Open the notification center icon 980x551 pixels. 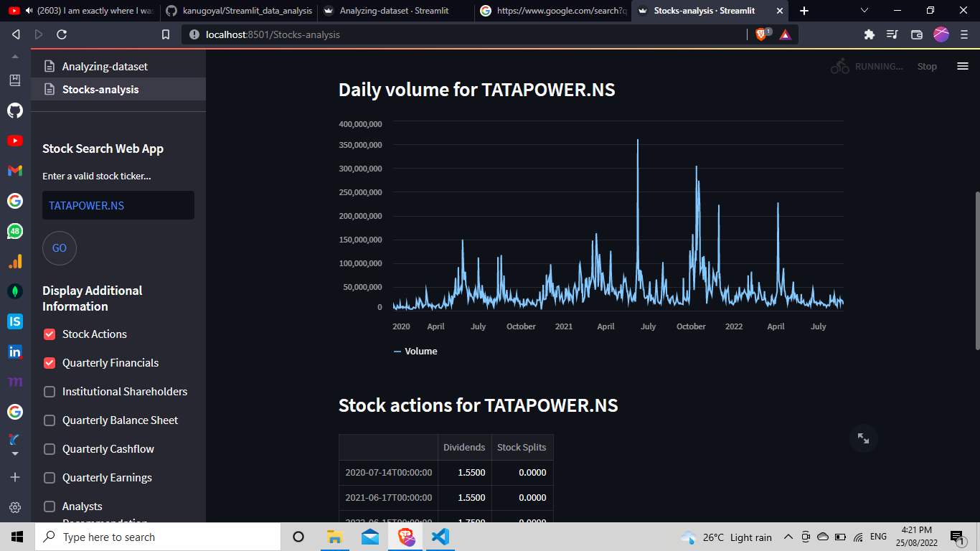point(957,537)
